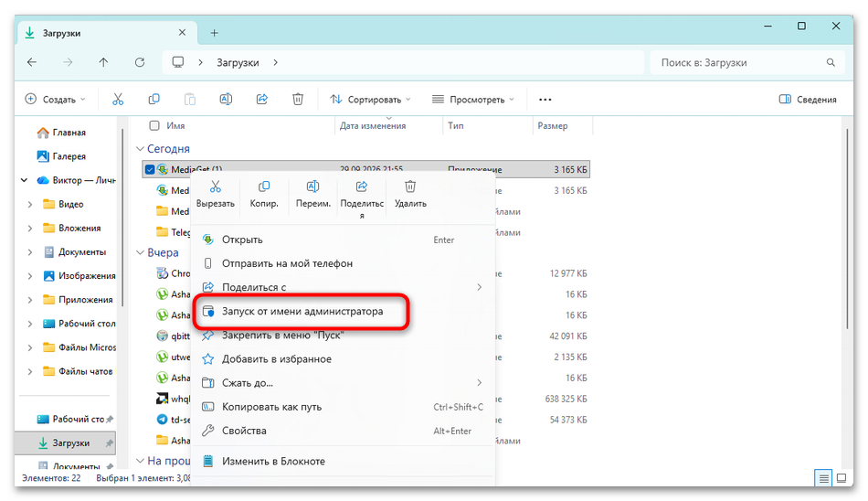This screenshot has height=501, width=868.
Task: Click the breadcrumb chevron after Загрузки
Action: [275, 62]
